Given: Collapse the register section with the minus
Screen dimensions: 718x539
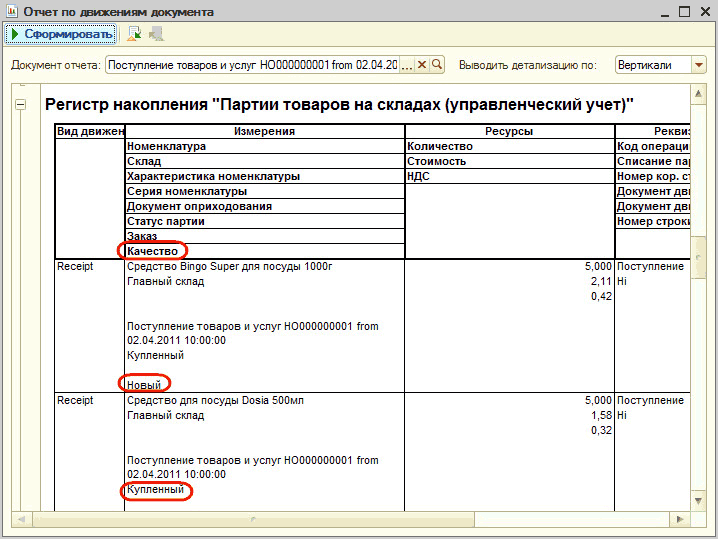Looking at the screenshot, I should click(20, 104).
